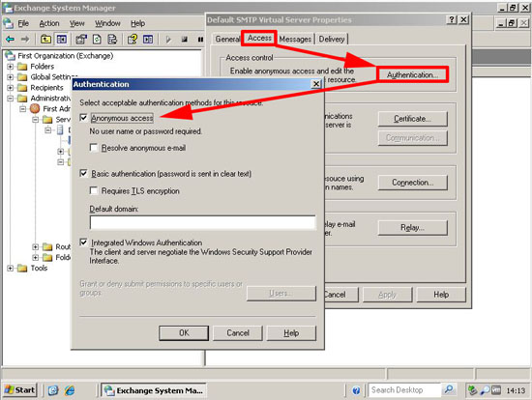Click the Export list toolbar icon
Screen dimensions: 532x400
coord(112,40)
